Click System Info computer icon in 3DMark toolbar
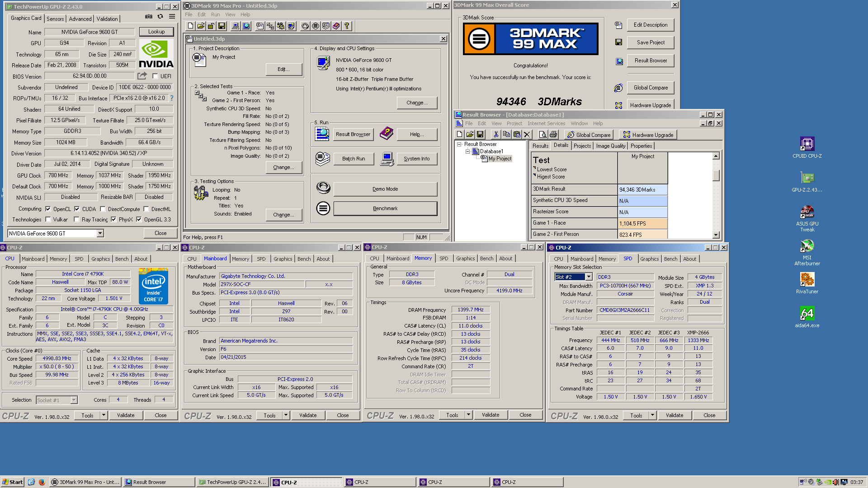Image resolution: width=868 pixels, height=488 pixels. click(236, 26)
